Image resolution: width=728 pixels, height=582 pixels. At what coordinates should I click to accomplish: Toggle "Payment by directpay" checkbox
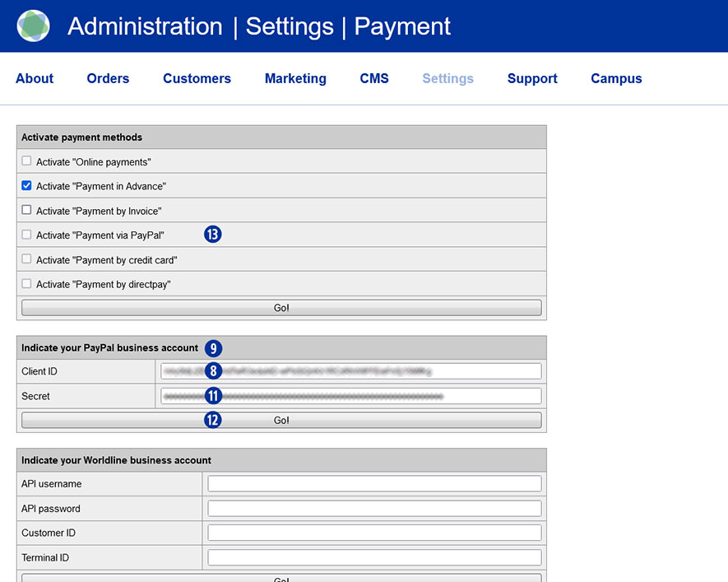pyautogui.click(x=27, y=284)
